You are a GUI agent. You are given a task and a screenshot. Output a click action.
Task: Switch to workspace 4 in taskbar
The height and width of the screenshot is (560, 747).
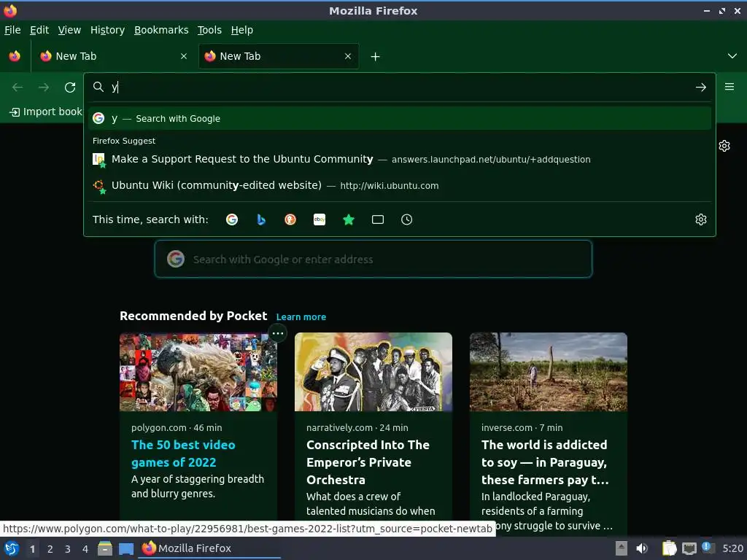point(85,549)
